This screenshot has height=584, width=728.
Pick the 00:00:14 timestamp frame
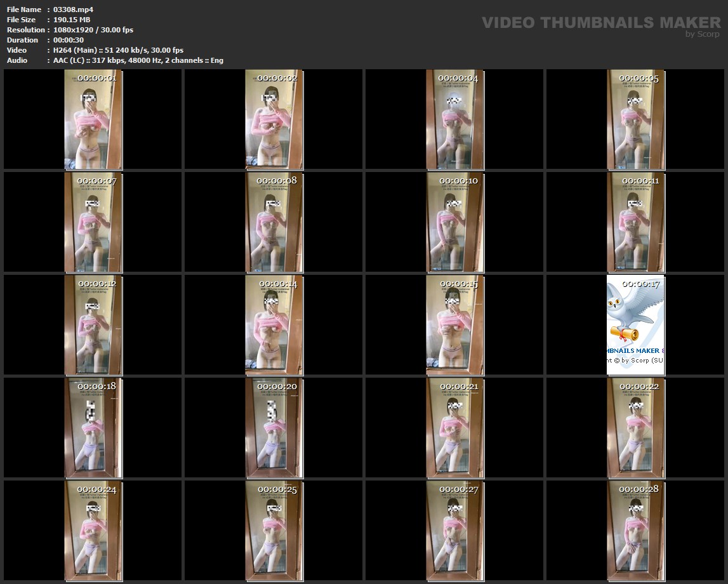coord(274,325)
